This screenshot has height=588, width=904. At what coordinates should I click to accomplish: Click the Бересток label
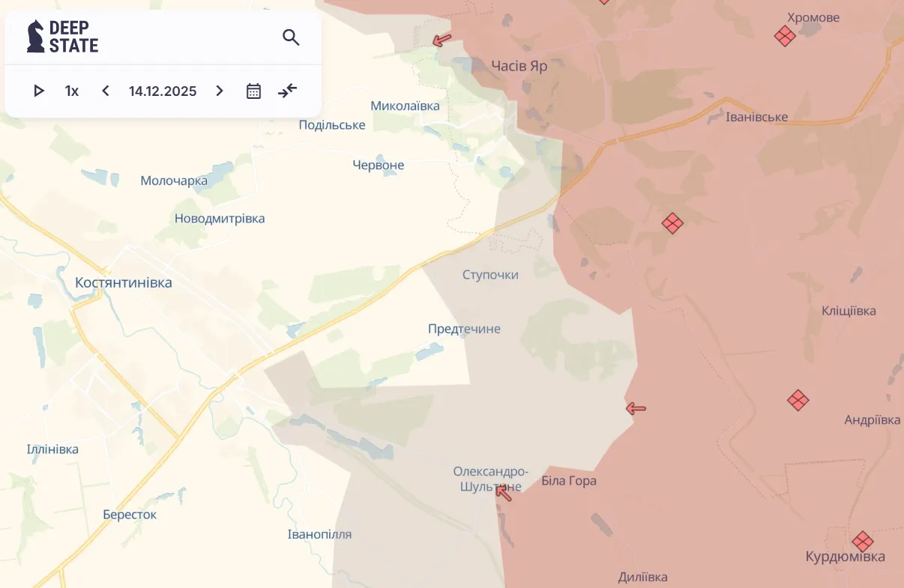point(130,515)
